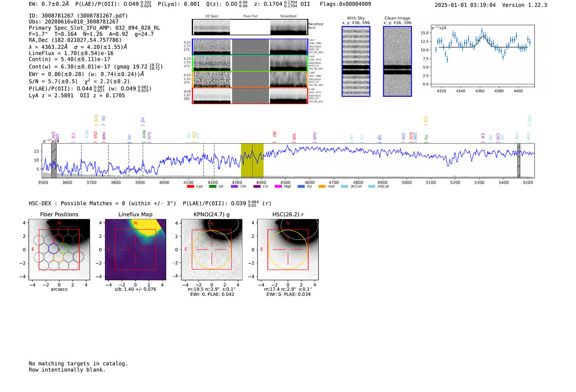Click 'Row intentionally blank.' text
Image resolution: width=576 pixels, height=392 pixels.
pyautogui.click(x=67, y=370)
